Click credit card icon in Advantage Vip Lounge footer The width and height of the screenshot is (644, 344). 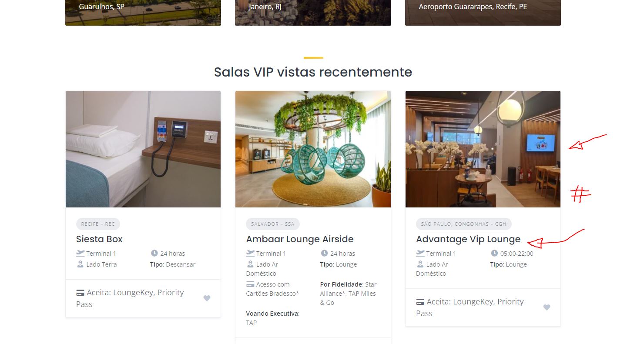coord(420,302)
